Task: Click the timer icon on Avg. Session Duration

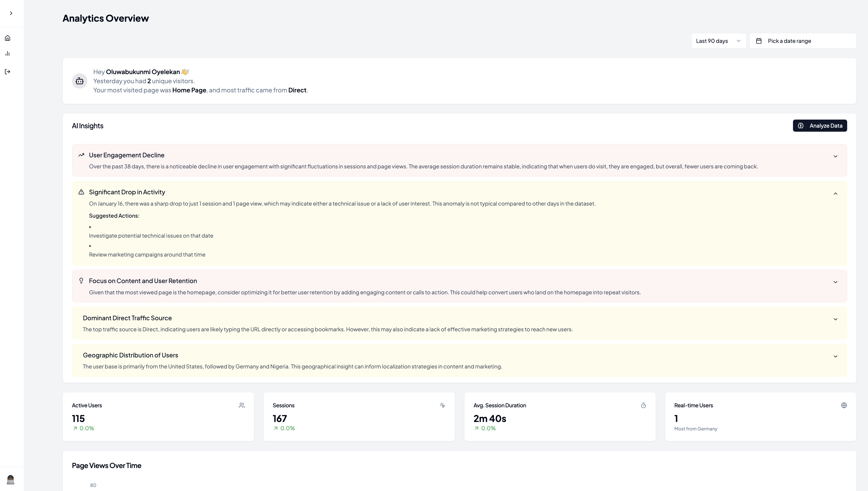Action: pyautogui.click(x=643, y=405)
